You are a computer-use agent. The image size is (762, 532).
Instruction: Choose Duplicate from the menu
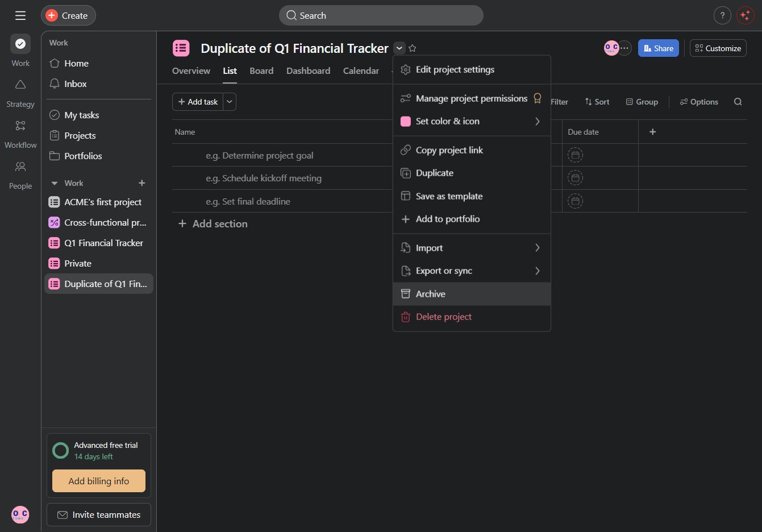(472, 173)
